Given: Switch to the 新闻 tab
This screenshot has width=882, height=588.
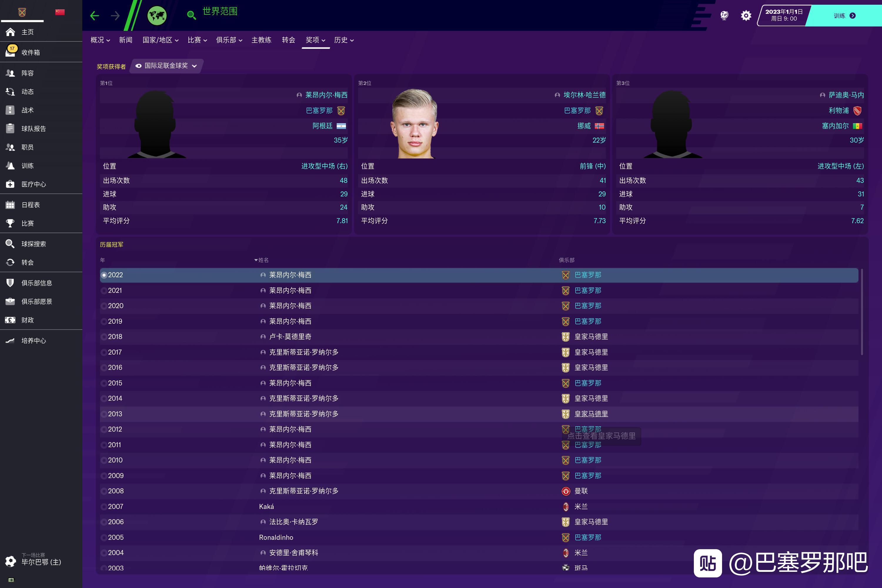Looking at the screenshot, I should click(126, 40).
